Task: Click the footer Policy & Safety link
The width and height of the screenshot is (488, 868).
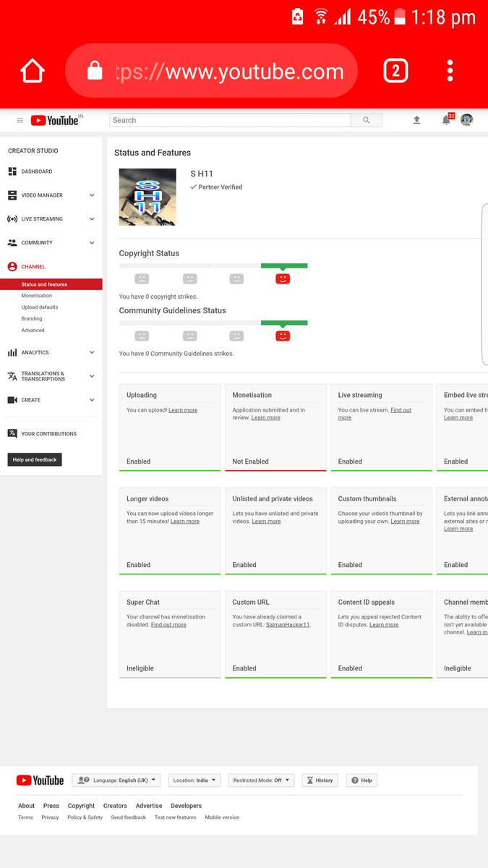Action: tap(85, 817)
